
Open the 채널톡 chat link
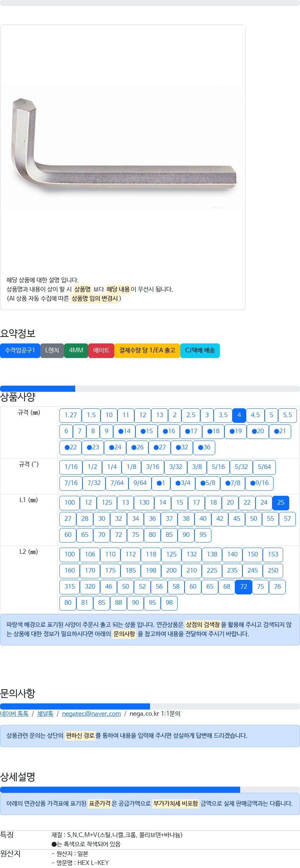45,714
